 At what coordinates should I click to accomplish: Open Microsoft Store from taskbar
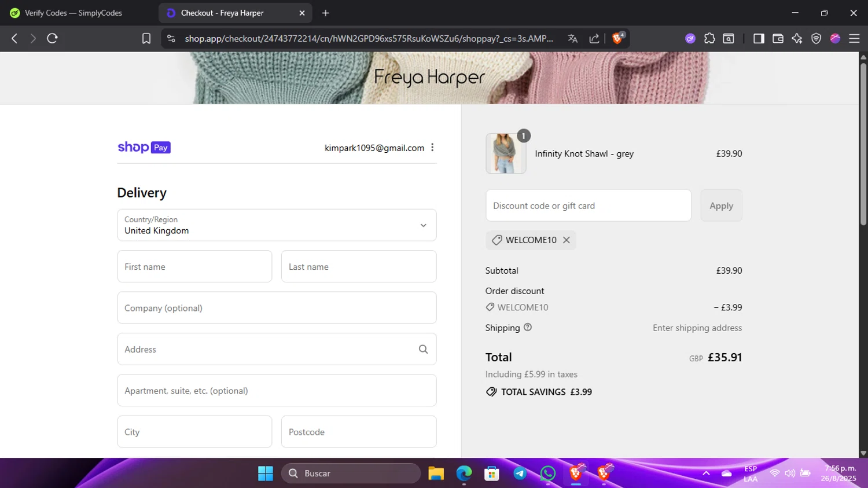(492, 474)
